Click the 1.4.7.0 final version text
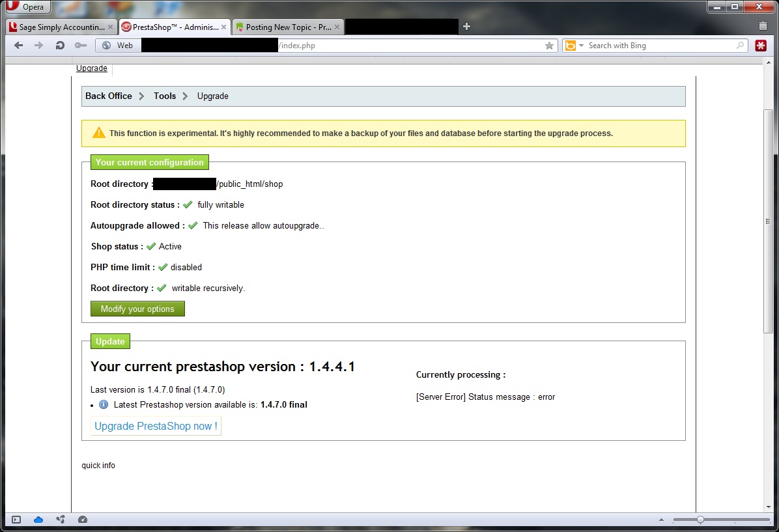 284,405
